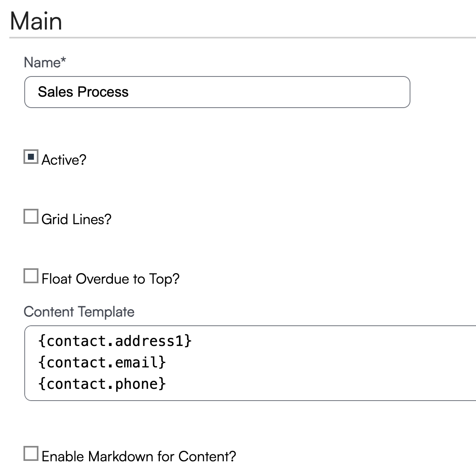
Task: Click the word "Sales" in Name field
Action: click(55, 92)
